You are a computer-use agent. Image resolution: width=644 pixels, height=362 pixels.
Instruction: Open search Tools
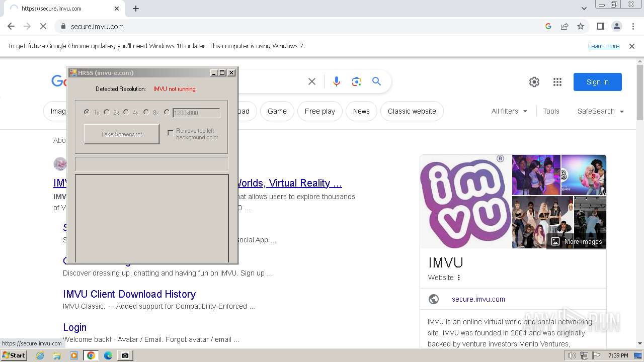pyautogui.click(x=551, y=111)
